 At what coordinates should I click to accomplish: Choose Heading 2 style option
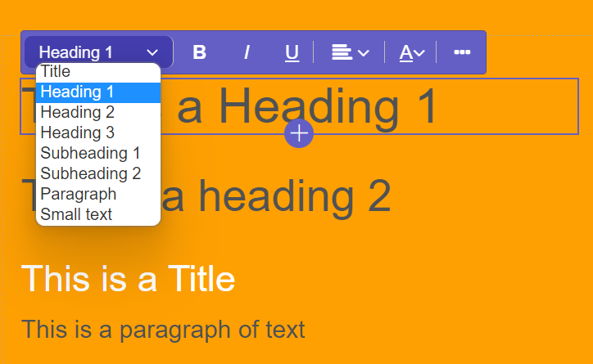pyautogui.click(x=98, y=113)
